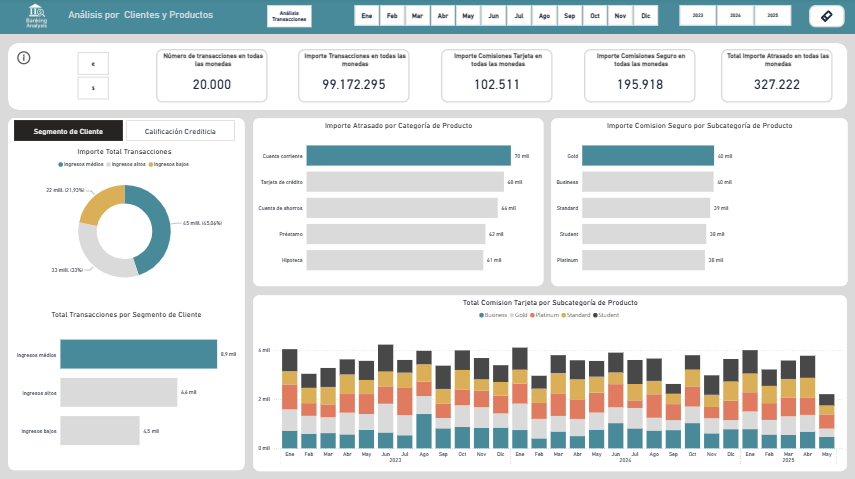Click Platinum legend in card commission chart

(x=544, y=315)
